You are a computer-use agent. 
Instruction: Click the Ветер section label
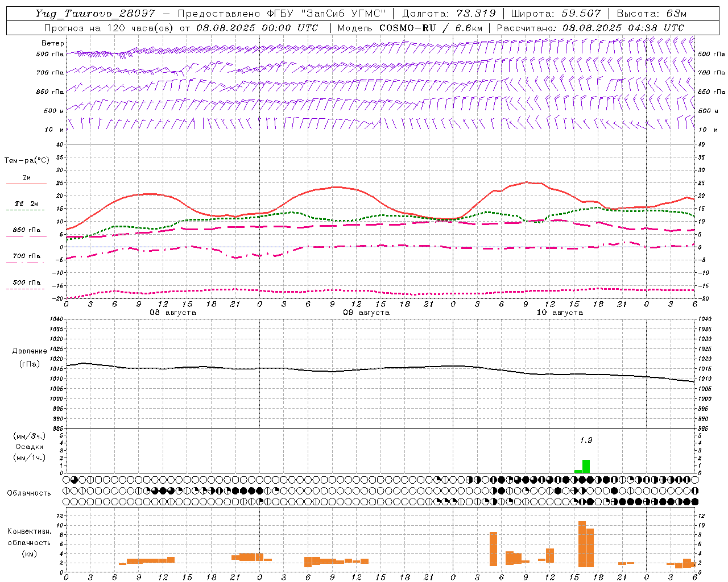[x=52, y=43]
